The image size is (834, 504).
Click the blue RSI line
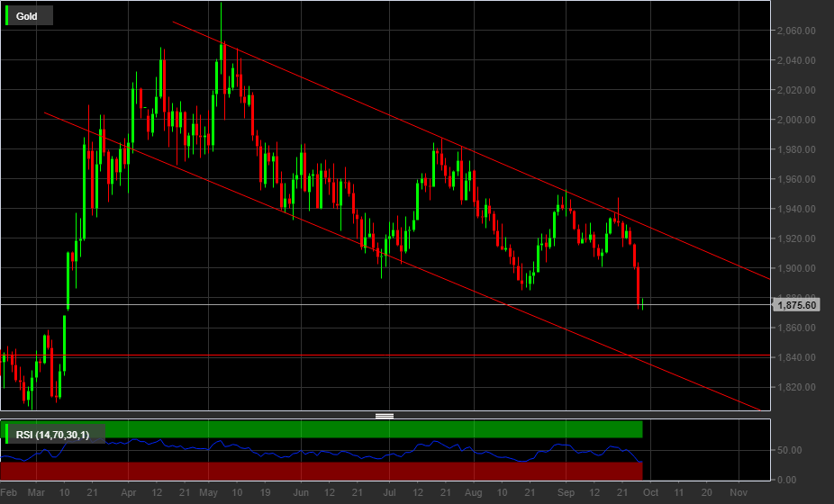pyautogui.click(x=322, y=453)
